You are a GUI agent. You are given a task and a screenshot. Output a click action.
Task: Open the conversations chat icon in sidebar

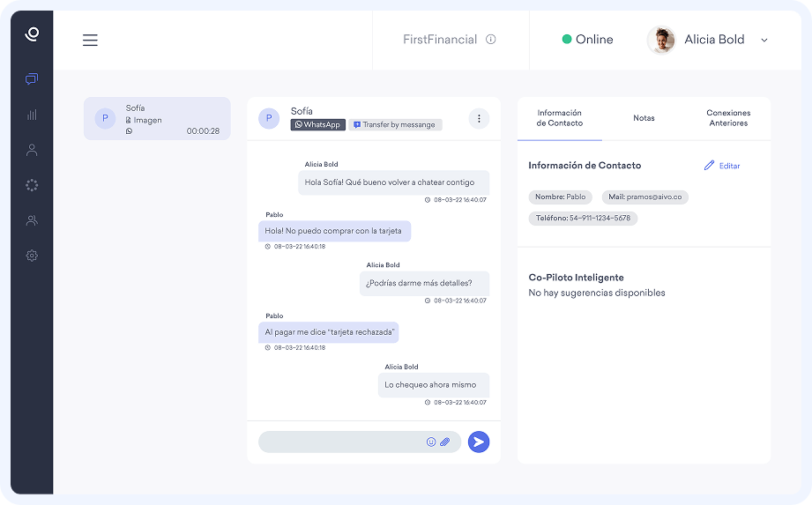[32, 79]
